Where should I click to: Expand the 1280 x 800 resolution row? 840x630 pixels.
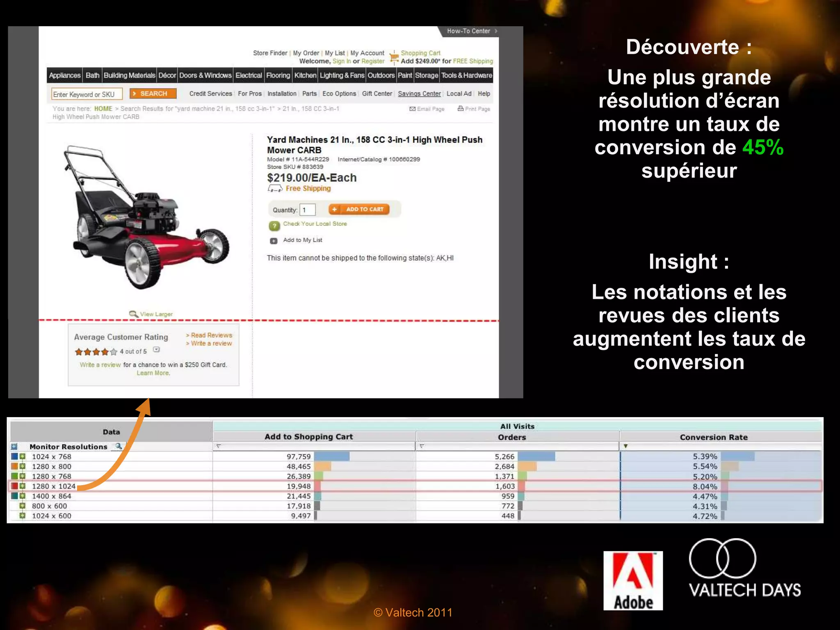pyautogui.click(x=23, y=466)
